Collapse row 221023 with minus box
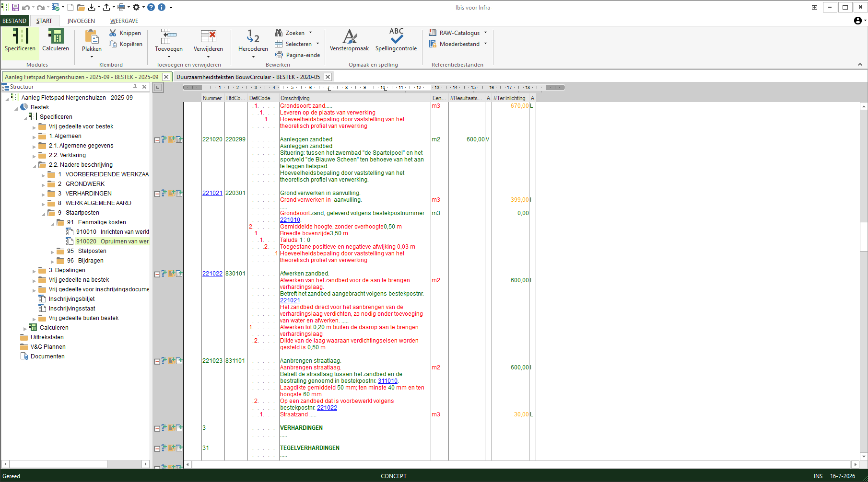The width and height of the screenshot is (868, 482). [x=157, y=362]
